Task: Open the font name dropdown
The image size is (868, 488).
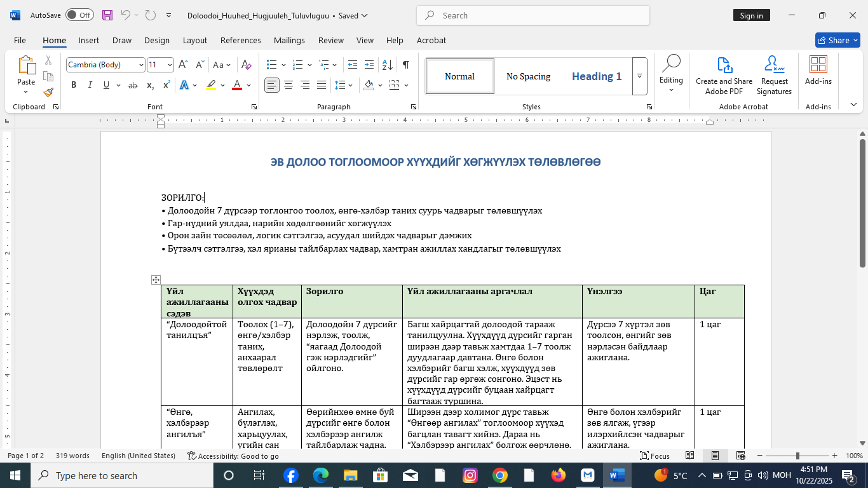Action: point(142,64)
